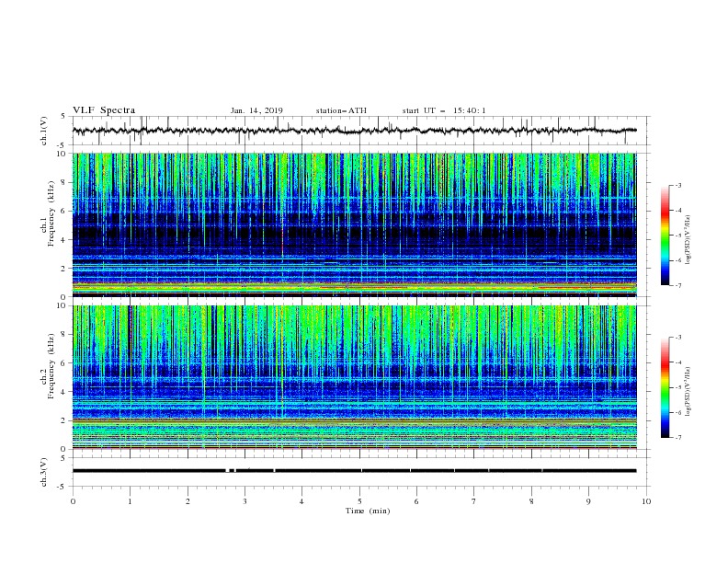Click the "station=ATH" header label
This screenshot has width=728, height=563.
pyautogui.click(x=341, y=110)
